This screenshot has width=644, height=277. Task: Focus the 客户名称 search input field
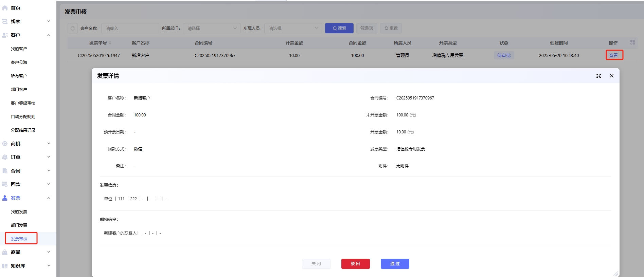(x=130, y=29)
